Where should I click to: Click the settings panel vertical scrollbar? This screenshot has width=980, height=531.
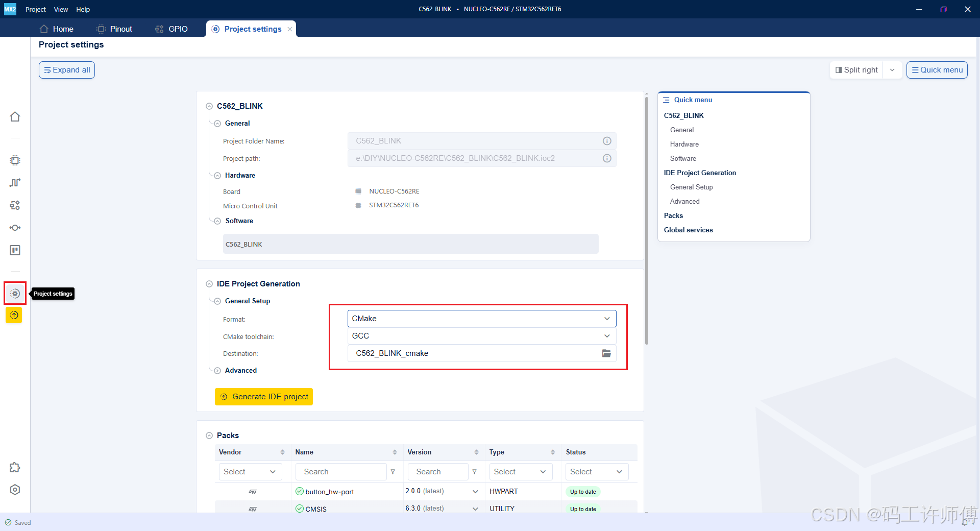(x=647, y=220)
